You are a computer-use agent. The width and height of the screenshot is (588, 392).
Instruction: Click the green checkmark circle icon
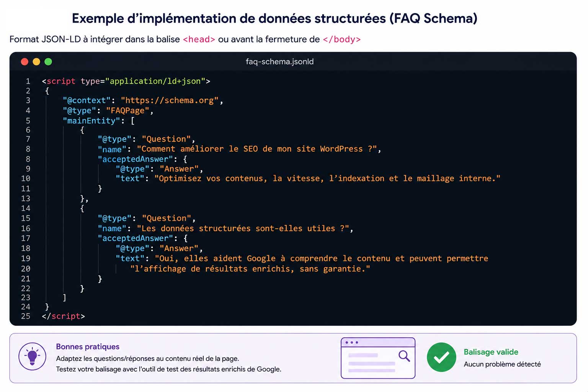coord(441,357)
